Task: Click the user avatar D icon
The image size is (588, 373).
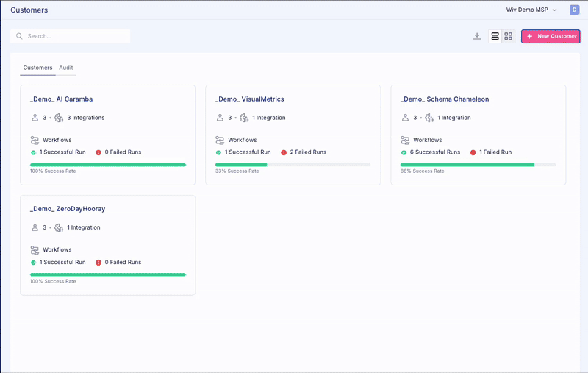Action: click(x=574, y=10)
